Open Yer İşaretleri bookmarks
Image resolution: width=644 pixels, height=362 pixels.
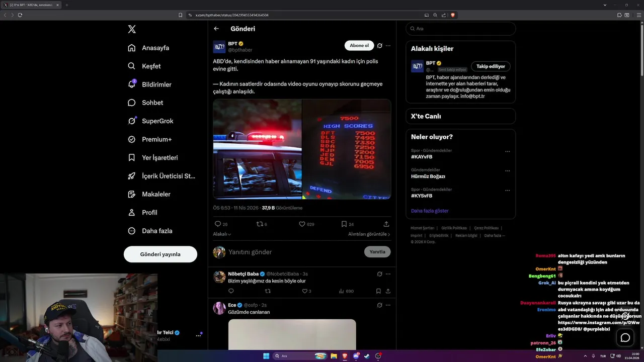[152, 157]
